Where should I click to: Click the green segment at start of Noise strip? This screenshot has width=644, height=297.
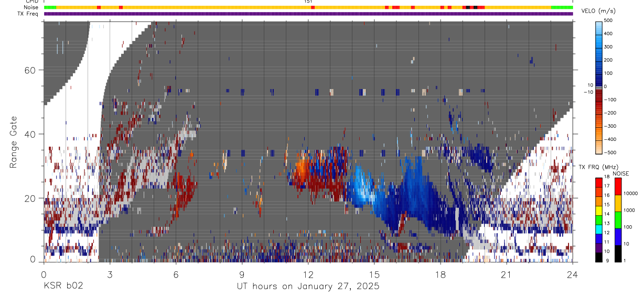50,7
